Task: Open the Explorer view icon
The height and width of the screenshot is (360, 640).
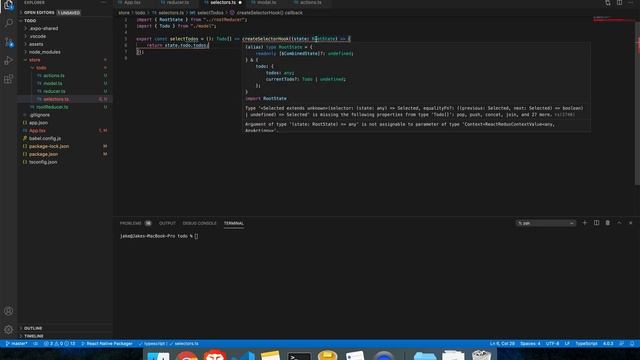Action: pos(9,5)
